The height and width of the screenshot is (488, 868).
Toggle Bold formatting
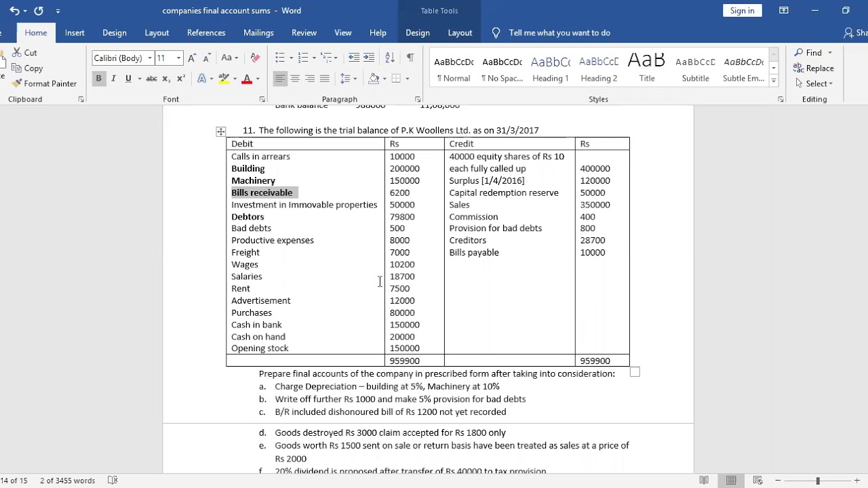(x=98, y=79)
